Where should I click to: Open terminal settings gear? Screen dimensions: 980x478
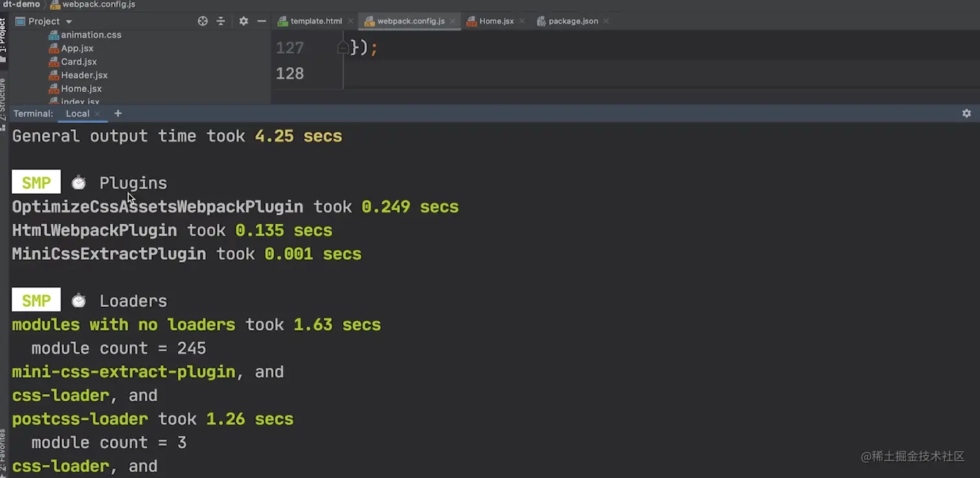click(x=966, y=114)
